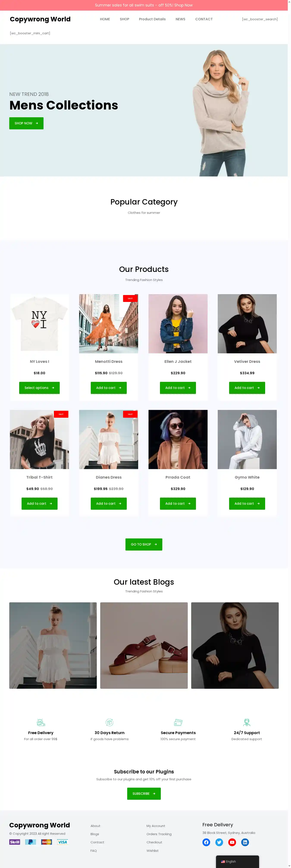Click the Free Delivery icon
Image resolution: width=291 pixels, height=868 pixels.
pos(41,722)
